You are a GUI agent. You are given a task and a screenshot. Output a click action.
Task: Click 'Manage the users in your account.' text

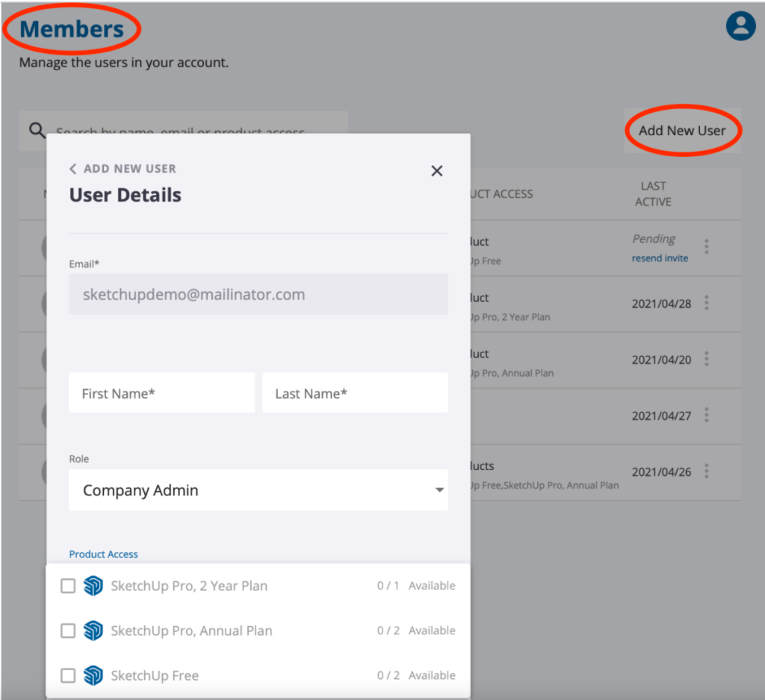pos(124,63)
